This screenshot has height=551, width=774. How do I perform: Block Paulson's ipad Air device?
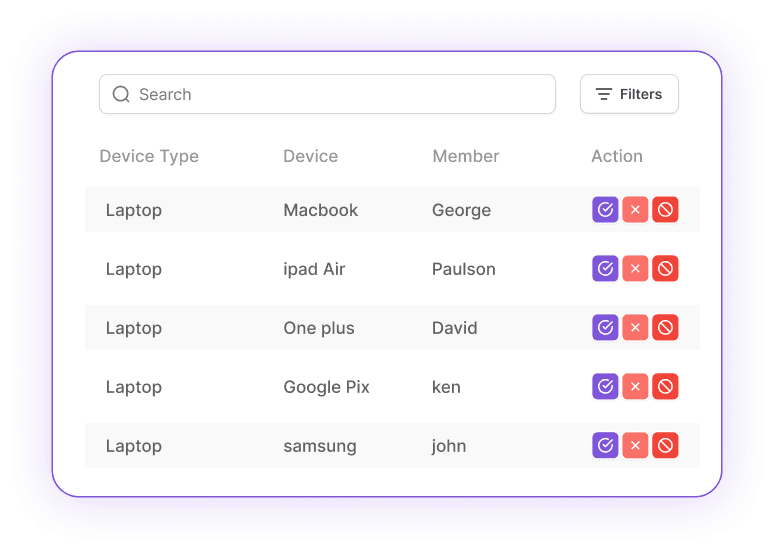(665, 269)
